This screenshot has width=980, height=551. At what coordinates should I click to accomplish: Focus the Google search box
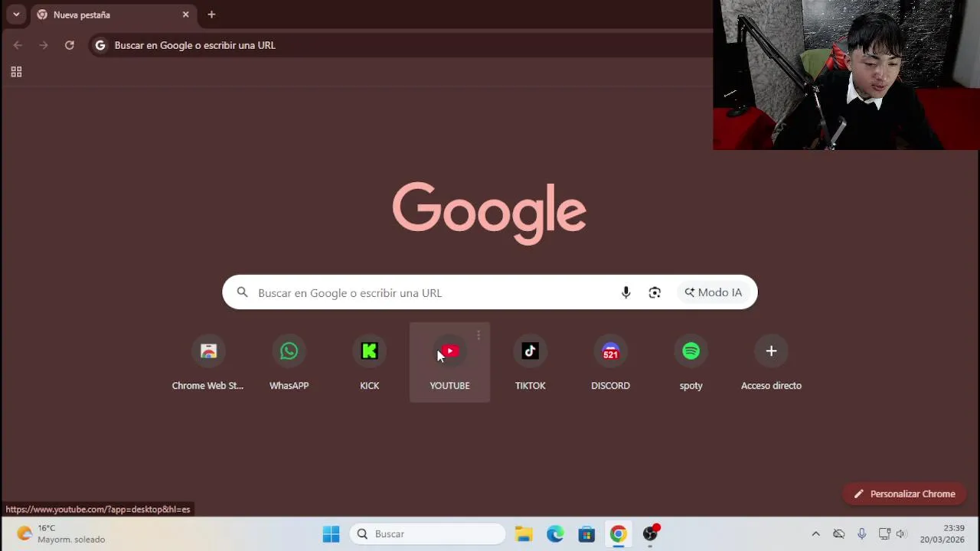pyautogui.click(x=490, y=292)
